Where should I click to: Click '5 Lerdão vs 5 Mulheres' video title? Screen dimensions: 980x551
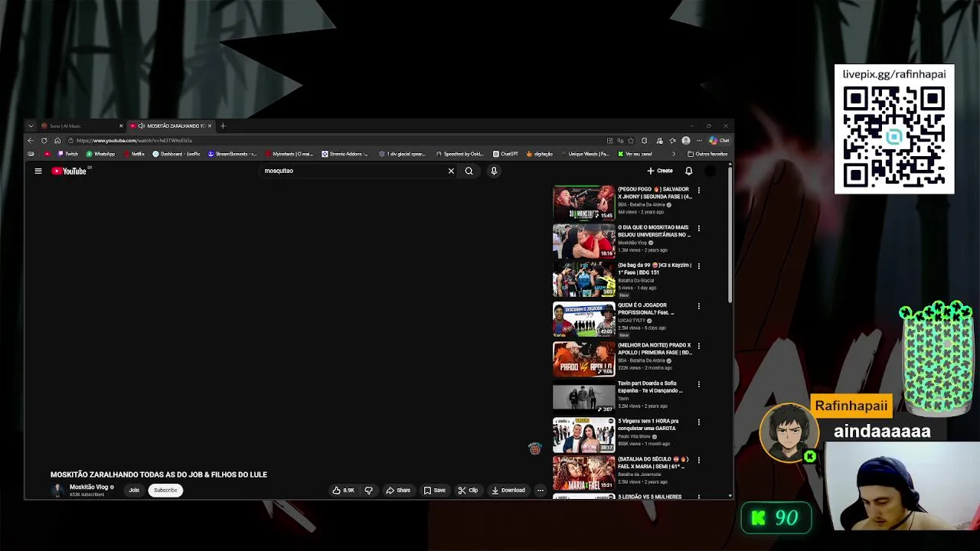[x=649, y=497]
